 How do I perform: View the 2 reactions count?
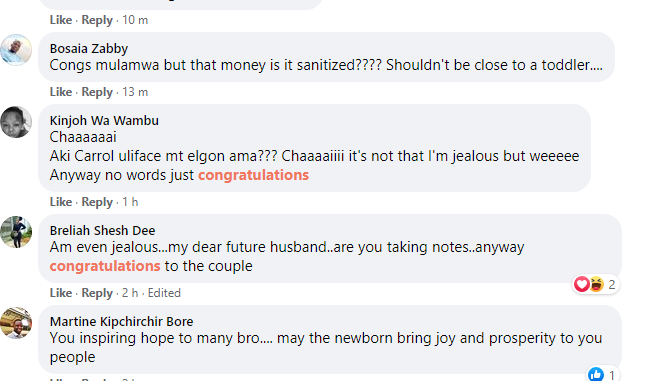tap(612, 285)
